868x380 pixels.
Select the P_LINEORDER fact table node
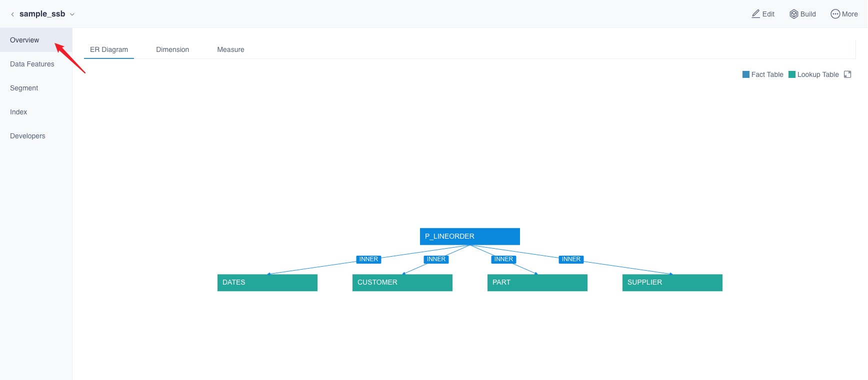pyautogui.click(x=469, y=236)
